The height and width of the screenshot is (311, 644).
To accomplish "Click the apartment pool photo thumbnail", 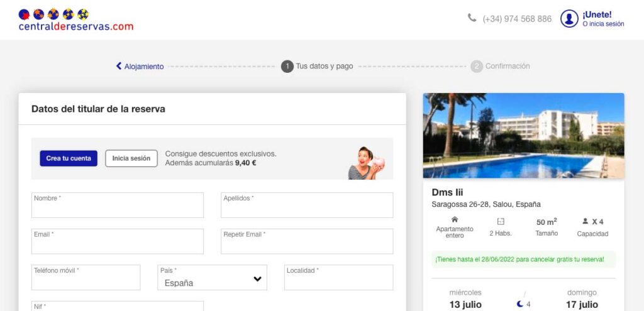I will coord(524,136).
